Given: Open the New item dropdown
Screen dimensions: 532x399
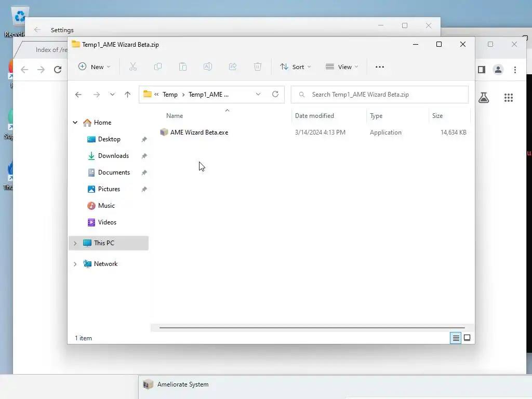Looking at the screenshot, I should coord(95,67).
